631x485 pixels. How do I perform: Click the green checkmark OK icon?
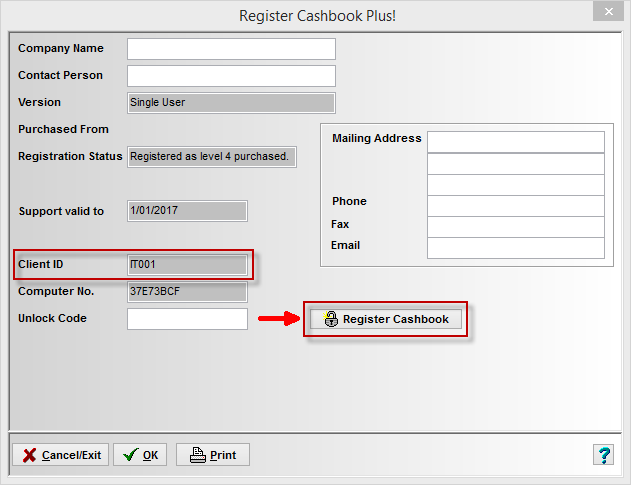(131, 455)
